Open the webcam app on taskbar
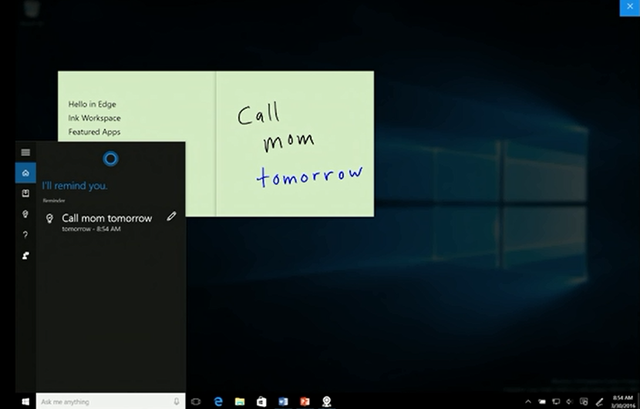 [327, 402]
